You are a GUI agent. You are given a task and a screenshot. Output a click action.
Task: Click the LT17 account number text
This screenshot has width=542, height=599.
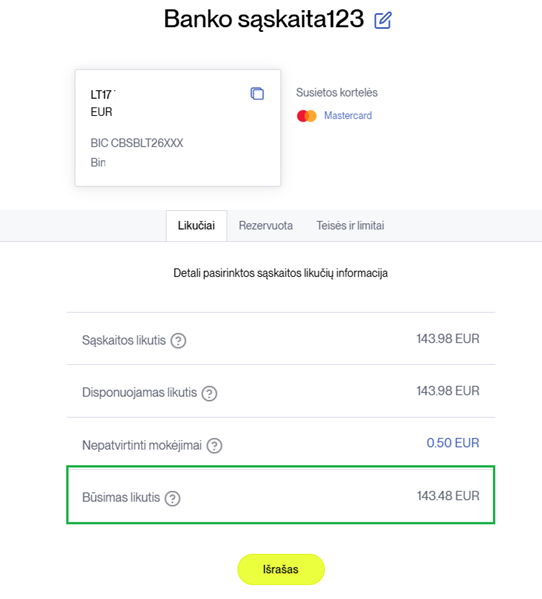coord(102,94)
